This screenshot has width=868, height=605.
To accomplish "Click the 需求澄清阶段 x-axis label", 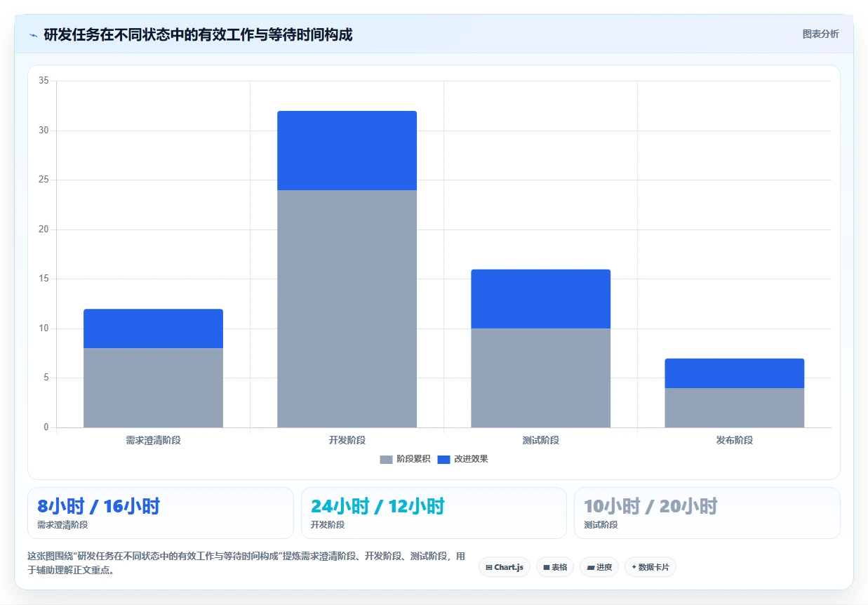I will 153,440.
